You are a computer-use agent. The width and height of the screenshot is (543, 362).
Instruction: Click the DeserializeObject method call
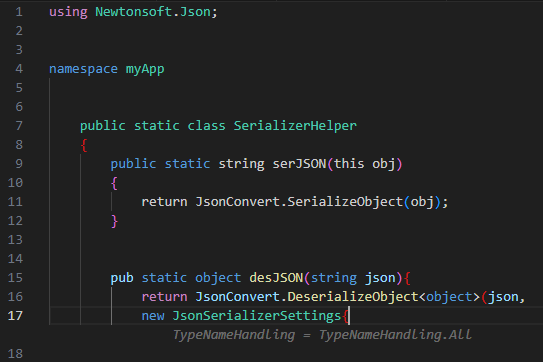tap(353, 297)
